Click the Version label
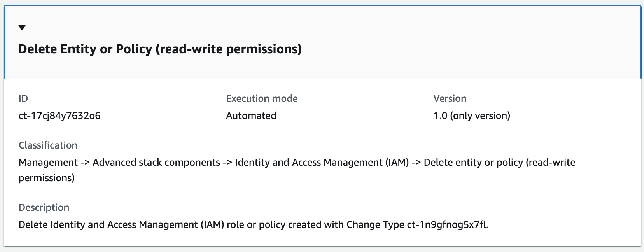 click(450, 98)
